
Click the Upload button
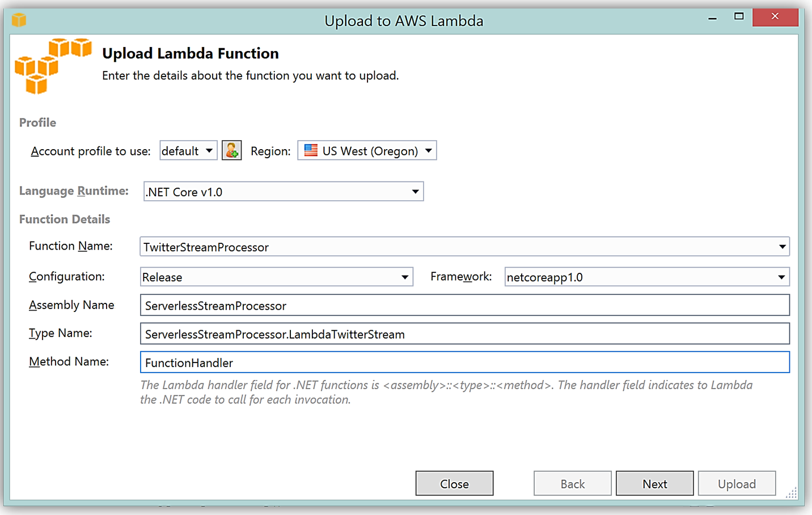[x=737, y=483]
